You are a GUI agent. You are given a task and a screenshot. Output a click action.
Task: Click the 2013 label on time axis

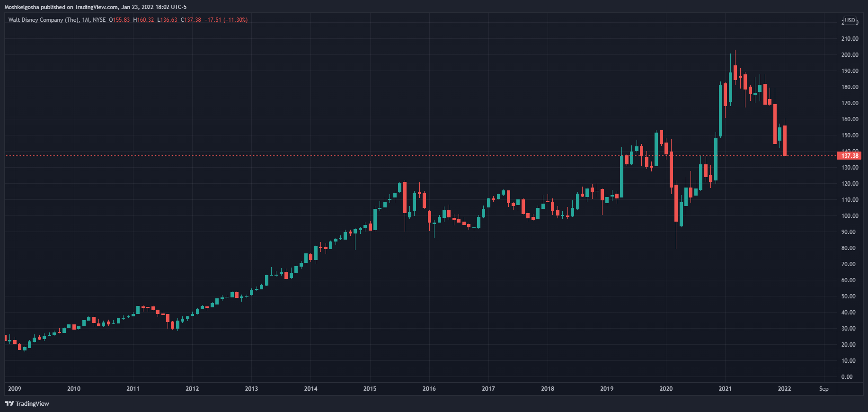(251, 389)
